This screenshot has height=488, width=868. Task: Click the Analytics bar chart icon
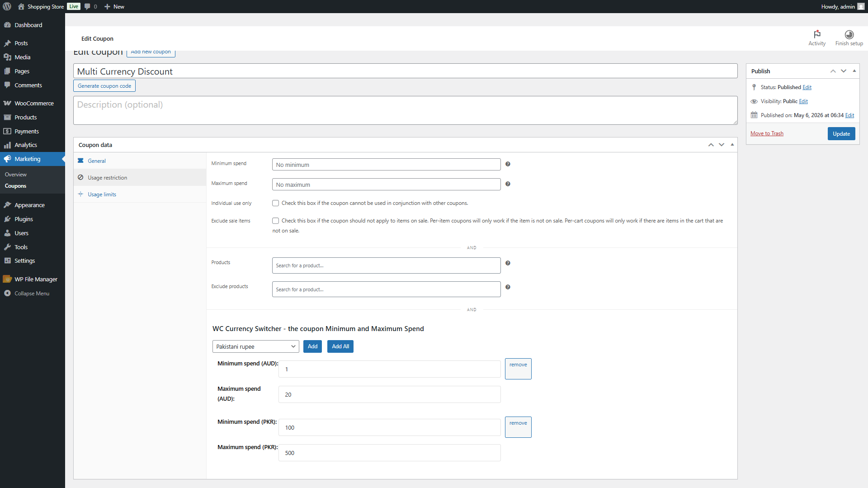click(x=7, y=145)
